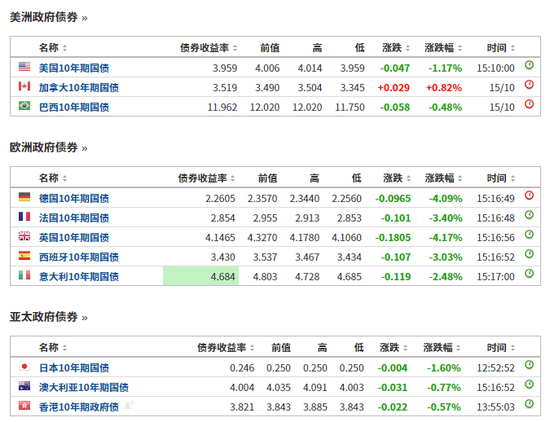Viewport: 550px width, 422px height.
Task: Click the UK flag icon
Action: pos(24,236)
